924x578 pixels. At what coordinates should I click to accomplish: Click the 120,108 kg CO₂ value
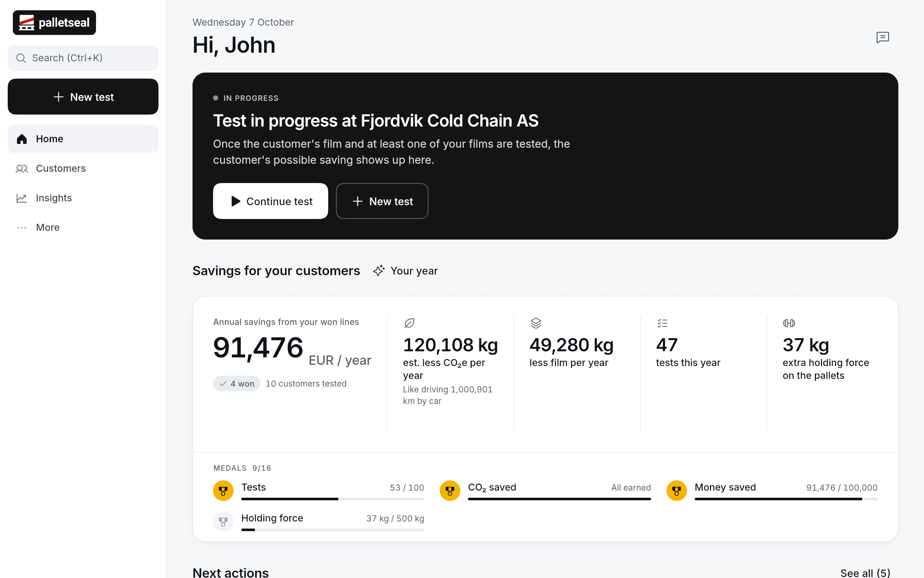pyautogui.click(x=450, y=345)
